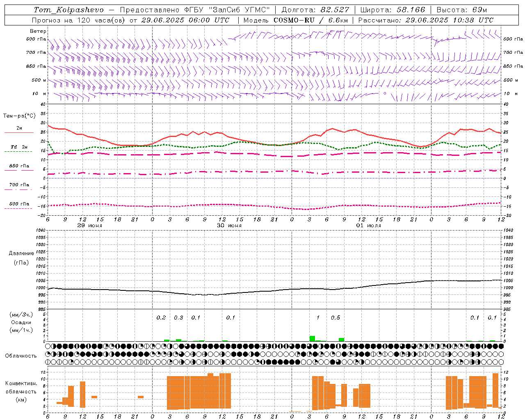The height and width of the screenshot is (420, 525).
Task: Click the '(мм/1ч.)' precipitation unit label
Action: click(x=21, y=330)
